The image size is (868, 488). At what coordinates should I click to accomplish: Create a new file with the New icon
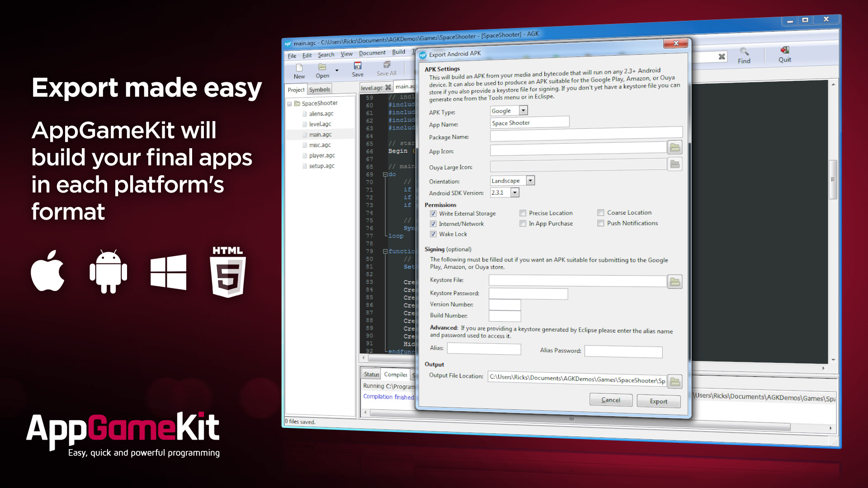click(x=299, y=68)
